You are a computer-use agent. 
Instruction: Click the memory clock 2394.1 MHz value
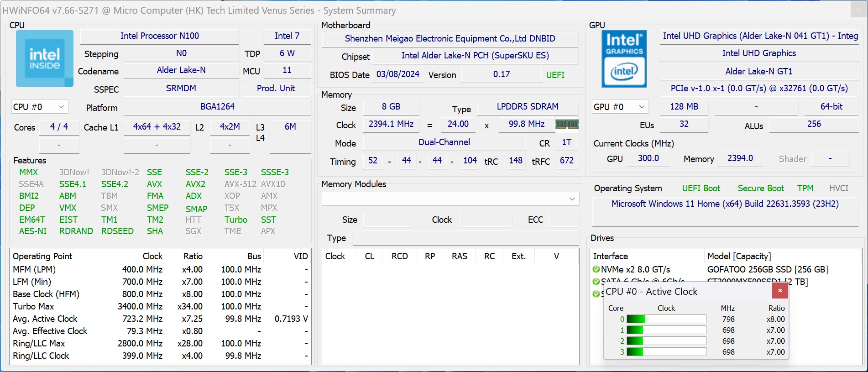point(391,124)
